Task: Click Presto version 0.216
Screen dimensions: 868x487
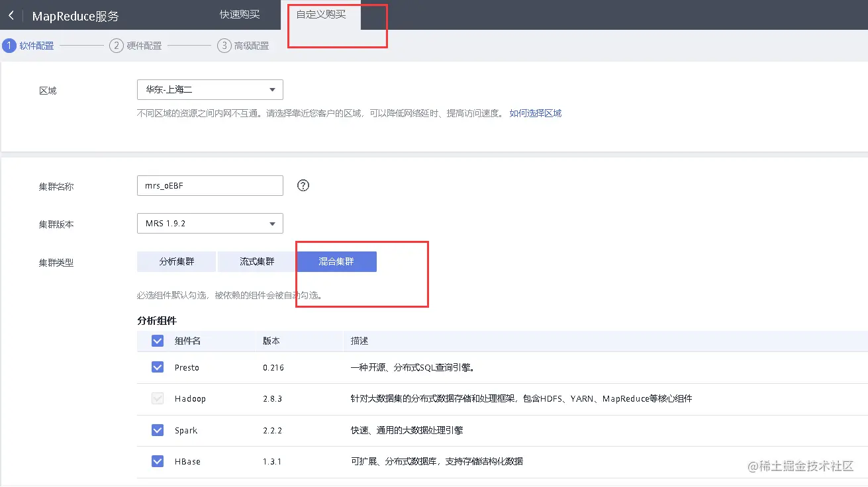Action: (273, 367)
